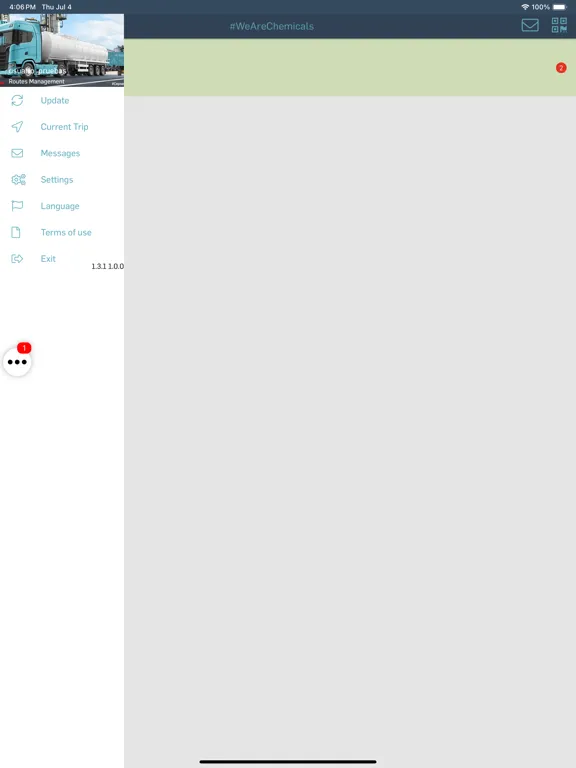Image resolution: width=576 pixels, height=768 pixels.
Task: Tap the #WeAreChemicals title
Action: click(272, 26)
